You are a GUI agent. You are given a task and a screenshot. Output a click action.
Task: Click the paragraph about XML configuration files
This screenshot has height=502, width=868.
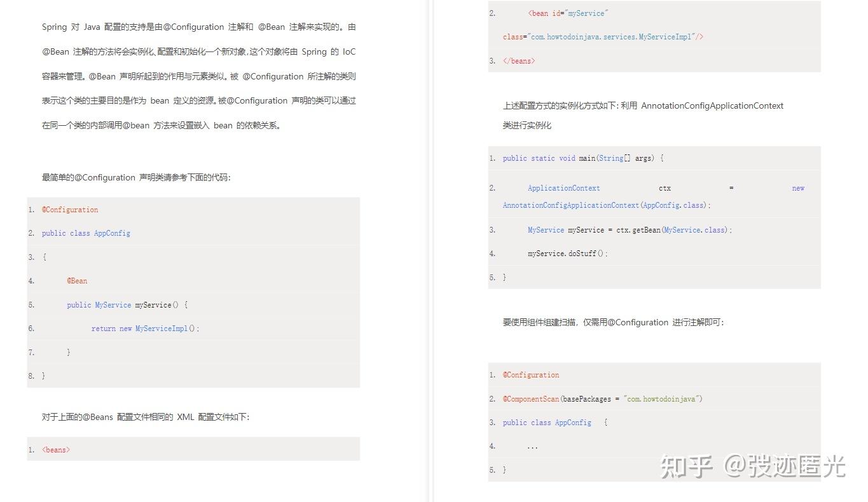(145, 417)
